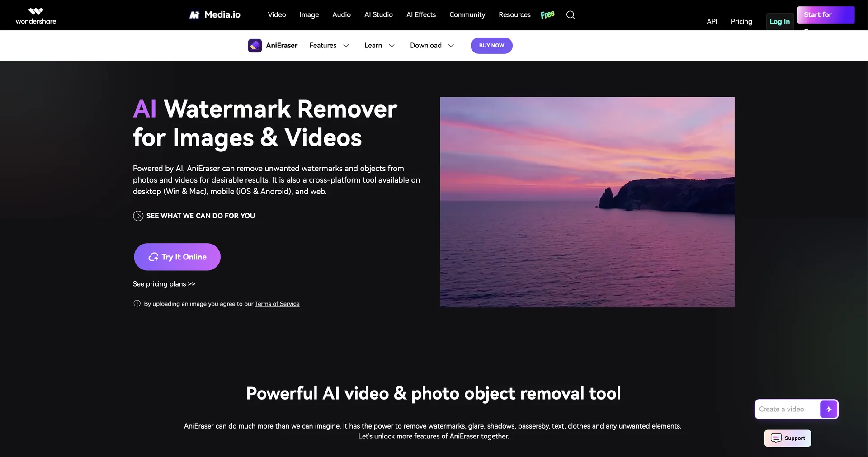
Task: Open the Support chat widget
Action: coord(788,438)
